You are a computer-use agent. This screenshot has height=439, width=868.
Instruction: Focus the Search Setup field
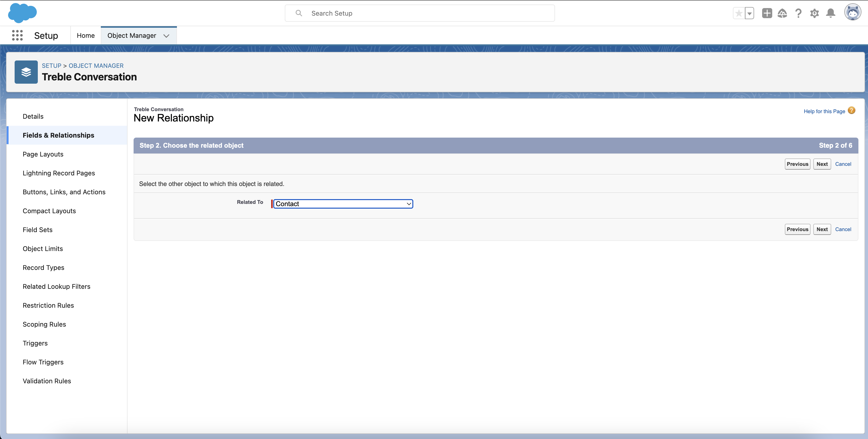[x=420, y=13]
